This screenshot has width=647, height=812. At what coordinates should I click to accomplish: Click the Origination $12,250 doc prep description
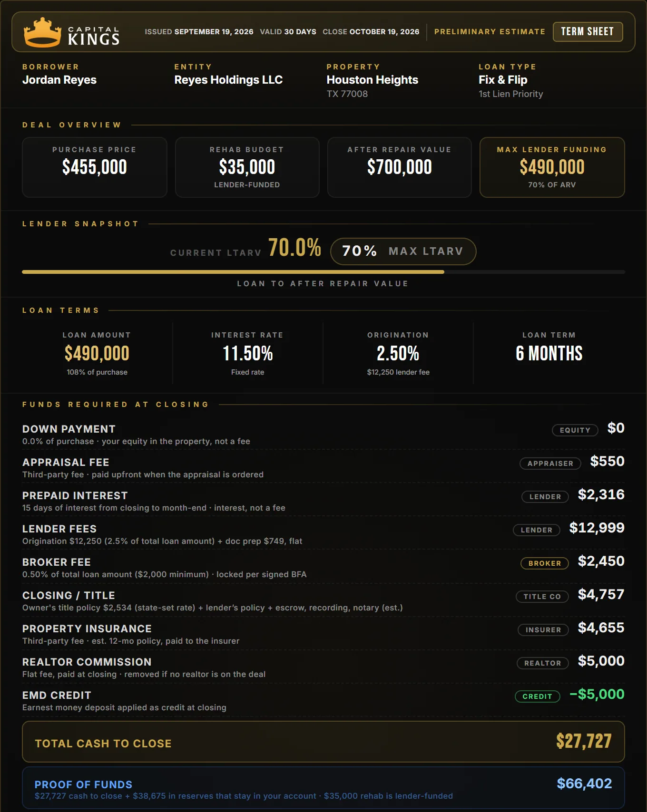point(162,541)
